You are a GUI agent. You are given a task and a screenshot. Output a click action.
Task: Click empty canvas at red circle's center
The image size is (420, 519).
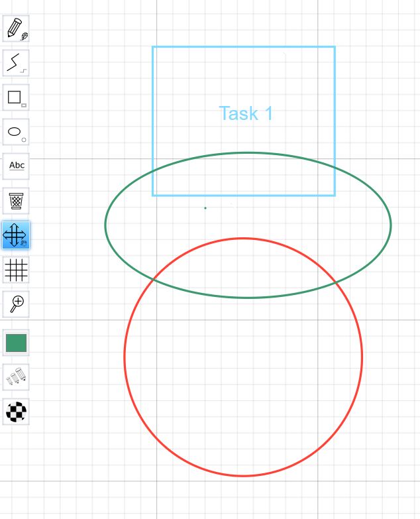tap(243, 357)
